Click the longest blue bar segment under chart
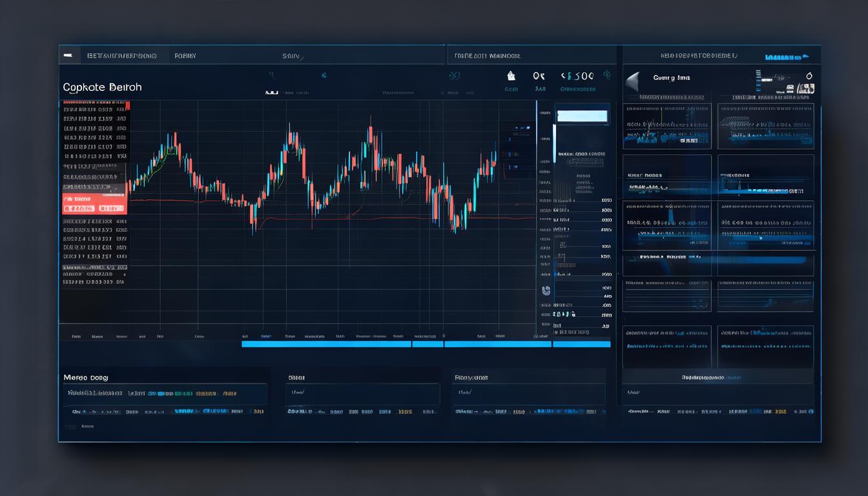 pyautogui.click(x=326, y=344)
